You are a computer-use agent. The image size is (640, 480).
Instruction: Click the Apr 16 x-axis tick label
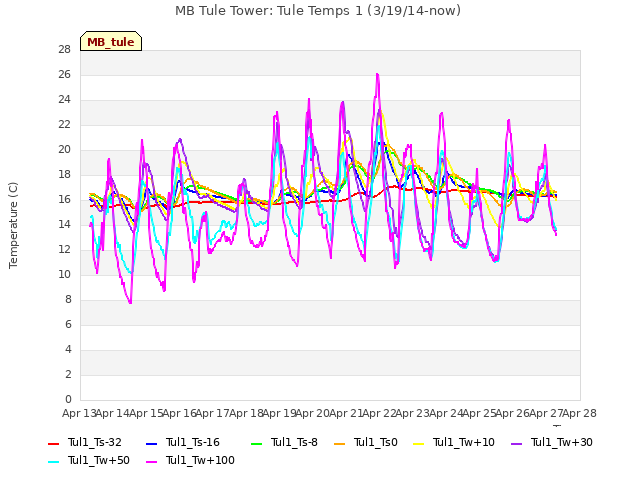(x=179, y=413)
